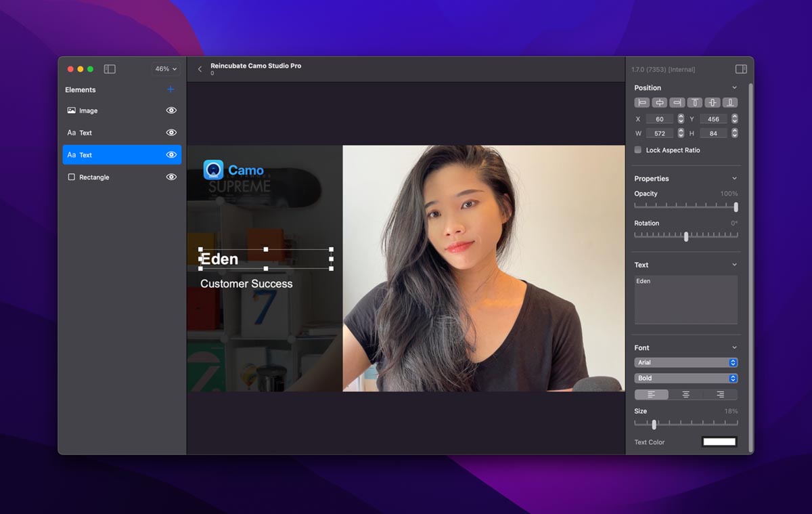Align element to top edge

click(x=695, y=103)
